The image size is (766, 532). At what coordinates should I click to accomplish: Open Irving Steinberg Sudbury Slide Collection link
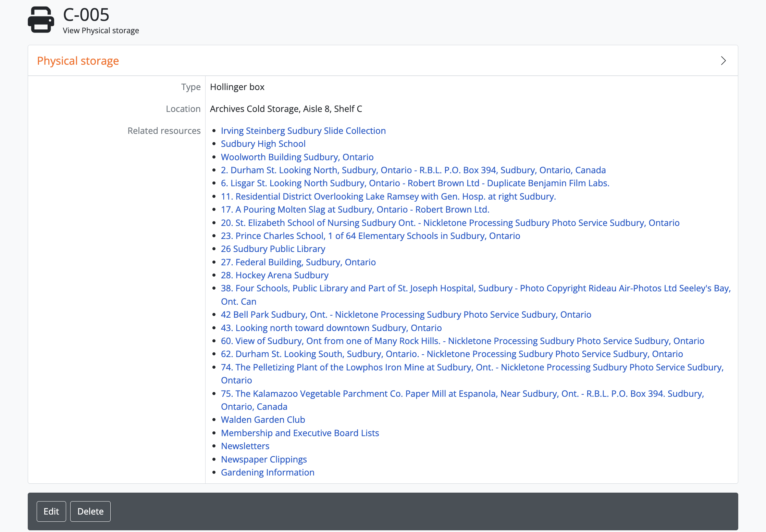pyautogui.click(x=303, y=131)
